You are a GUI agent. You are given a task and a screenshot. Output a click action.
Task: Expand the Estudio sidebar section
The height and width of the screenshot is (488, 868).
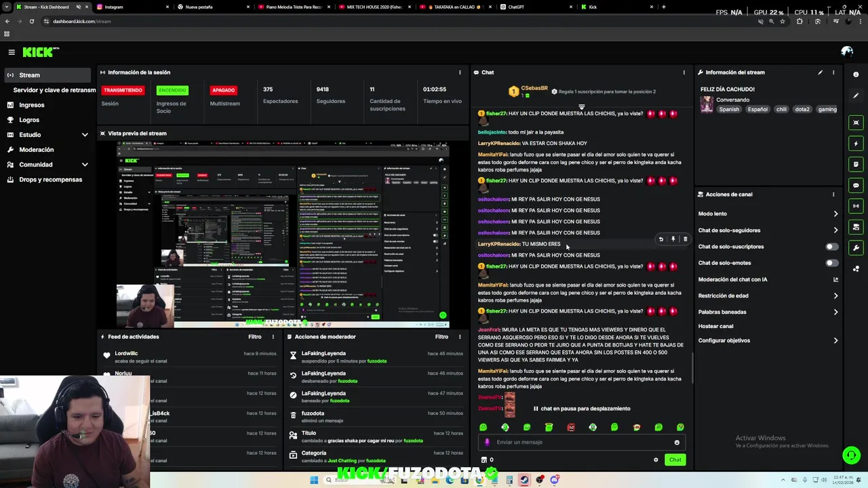(x=85, y=135)
